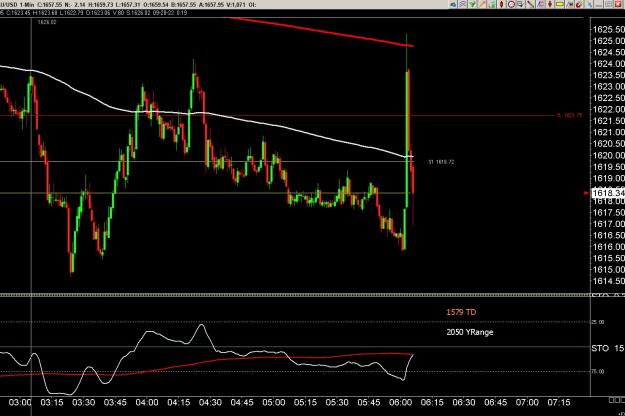The image size is (625, 416).
Task: Click the 05:15 time axis label
Action: [x=305, y=402]
